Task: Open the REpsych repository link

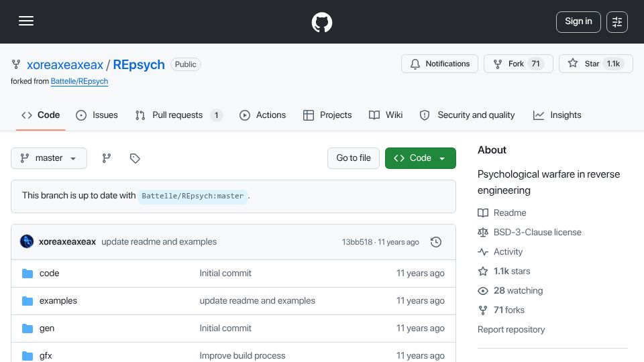Action: tap(138, 65)
